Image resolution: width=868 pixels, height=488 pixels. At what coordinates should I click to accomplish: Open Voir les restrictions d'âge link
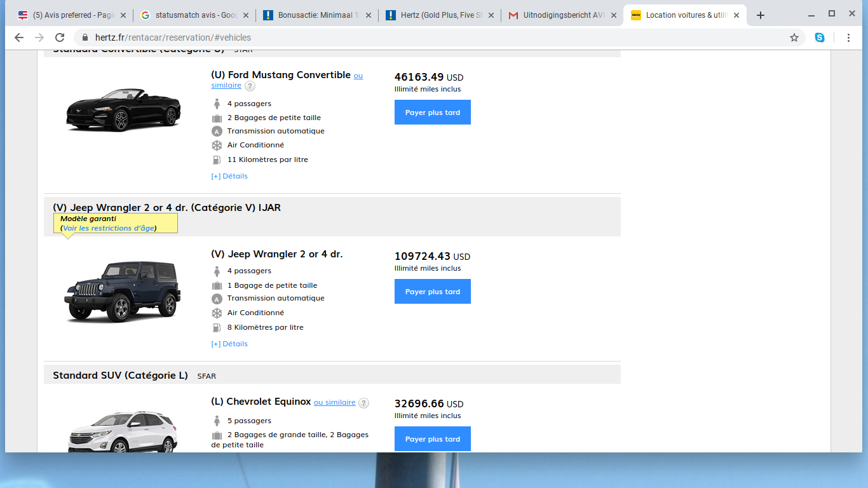click(109, 228)
